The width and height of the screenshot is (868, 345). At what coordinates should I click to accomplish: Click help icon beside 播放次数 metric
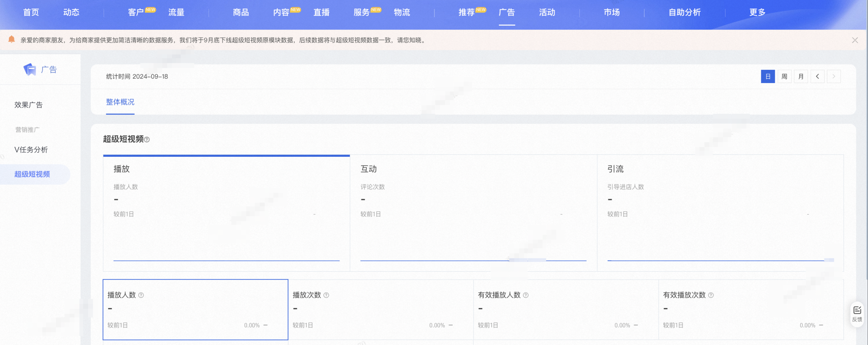(x=326, y=295)
